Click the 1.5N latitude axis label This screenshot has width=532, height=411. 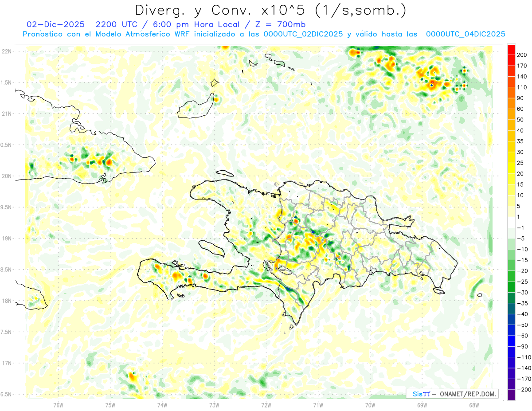7,82
